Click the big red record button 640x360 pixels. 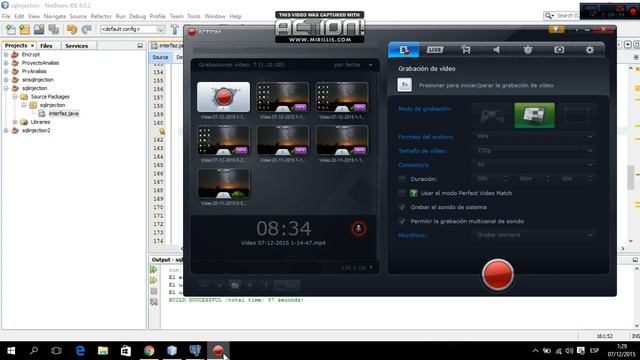498,274
